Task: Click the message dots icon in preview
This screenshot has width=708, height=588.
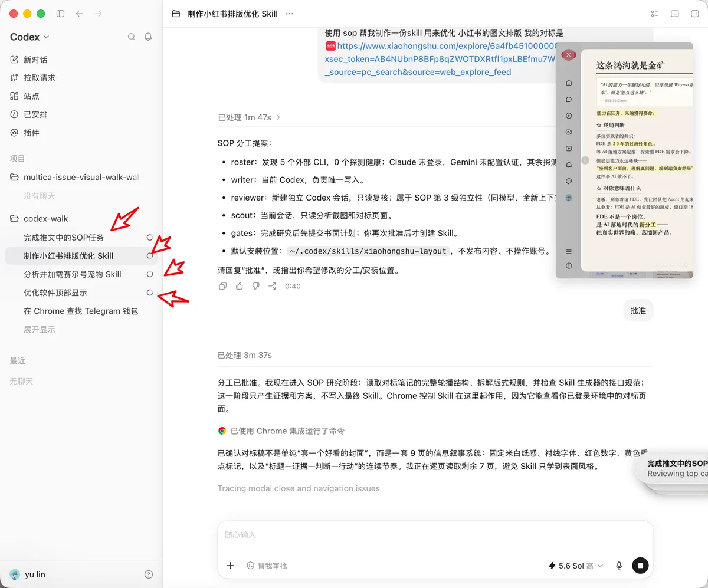Action: [x=569, y=181]
